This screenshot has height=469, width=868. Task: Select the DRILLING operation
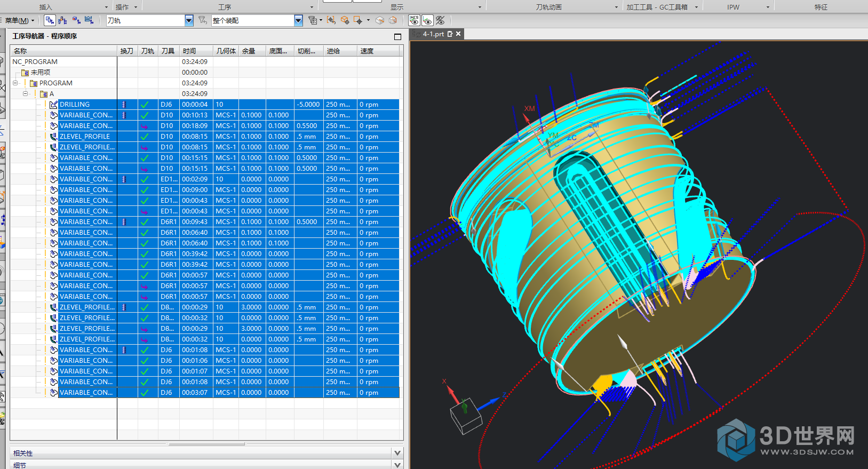click(75, 105)
